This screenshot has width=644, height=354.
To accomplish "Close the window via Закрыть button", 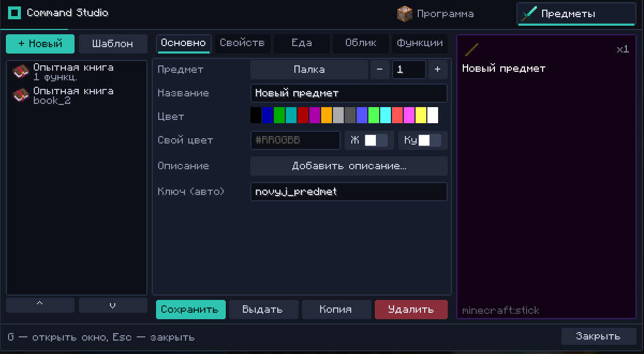I will 598,336.
